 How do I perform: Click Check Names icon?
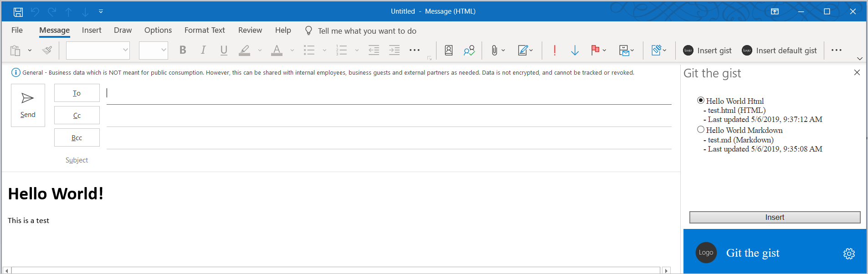469,50
